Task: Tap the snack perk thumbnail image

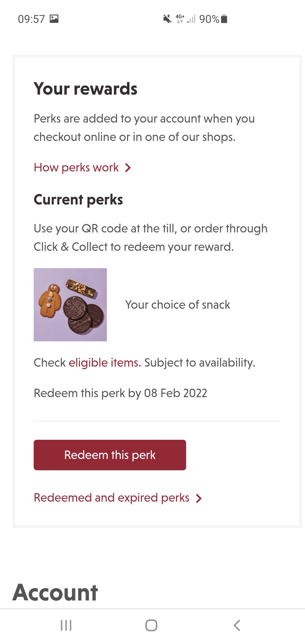Action: (70, 304)
